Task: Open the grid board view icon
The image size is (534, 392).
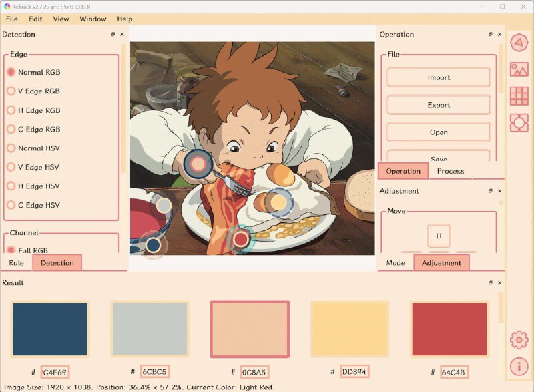Action: 519,96
